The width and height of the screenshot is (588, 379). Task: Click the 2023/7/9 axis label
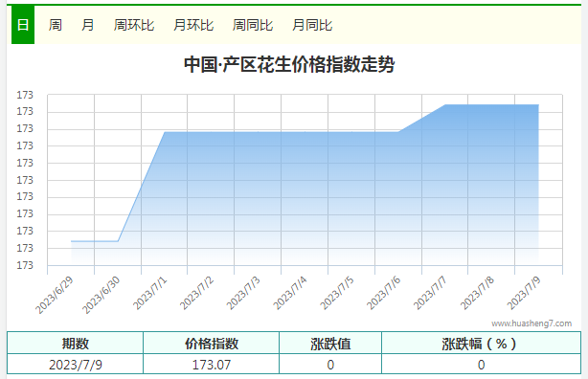click(525, 294)
